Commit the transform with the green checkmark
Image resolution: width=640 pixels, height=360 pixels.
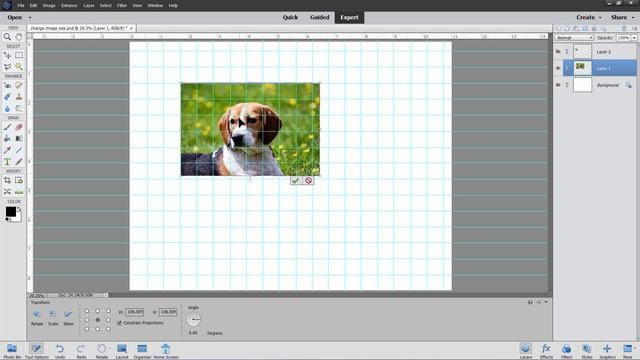(x=296, y=180)
